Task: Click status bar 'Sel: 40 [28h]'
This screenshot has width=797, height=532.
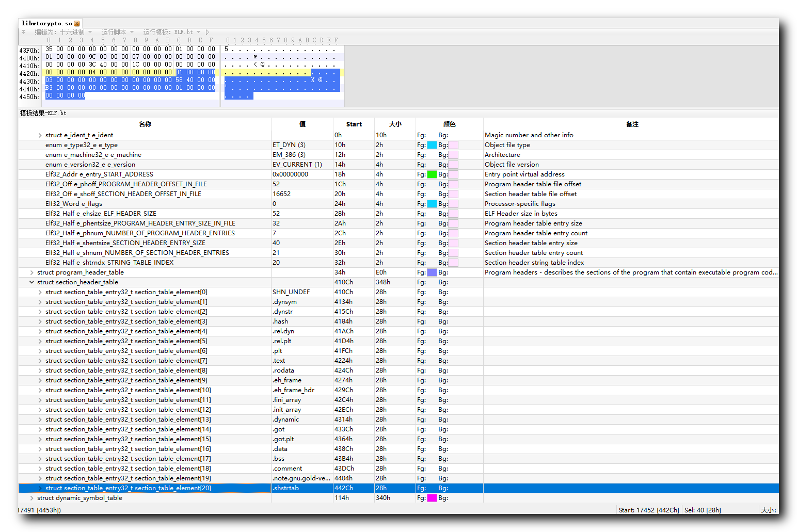Action: point(703,510)
